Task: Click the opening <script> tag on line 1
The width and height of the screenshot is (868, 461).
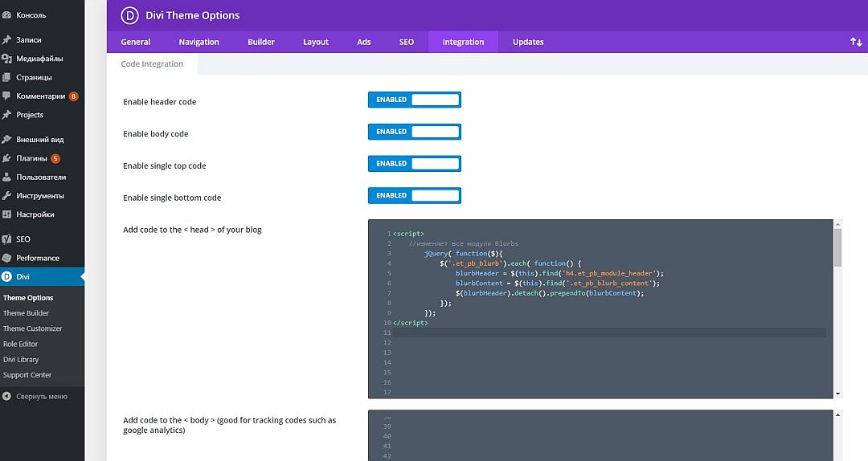Action: (408, 234)
